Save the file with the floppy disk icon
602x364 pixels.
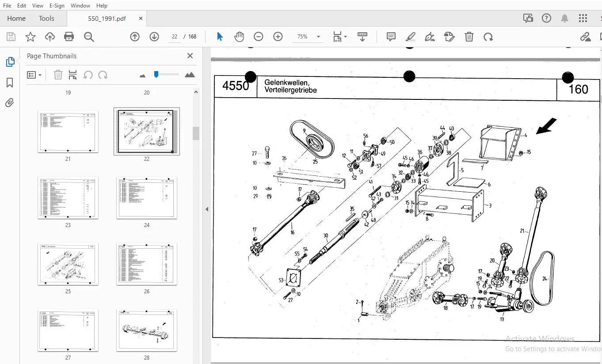pyautogui.click(x=11, y=37)
